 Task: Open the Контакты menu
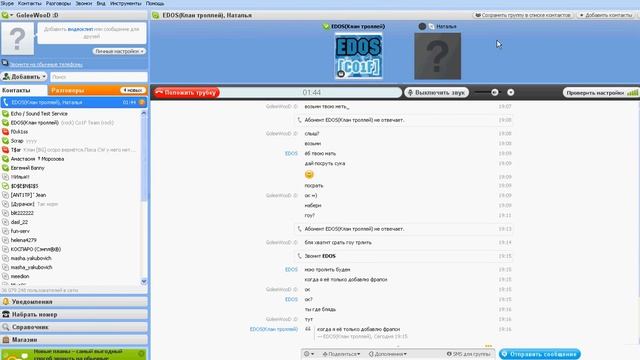pos(30,3)
